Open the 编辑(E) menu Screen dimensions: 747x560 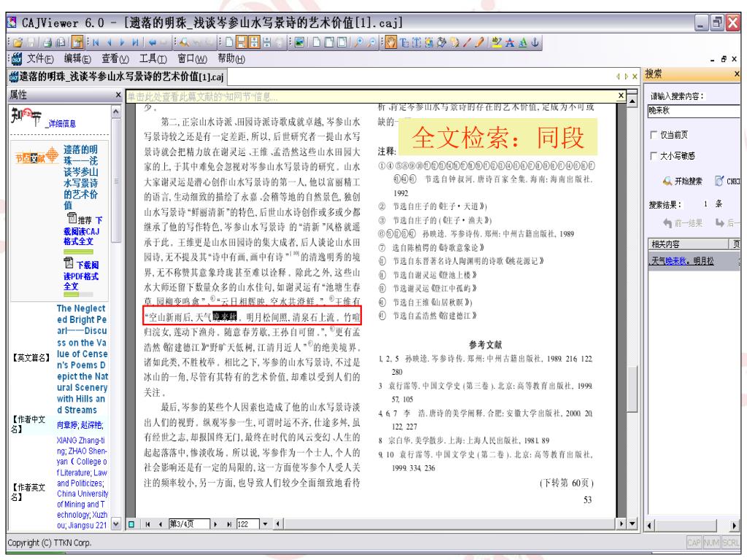tap(77, 58)
